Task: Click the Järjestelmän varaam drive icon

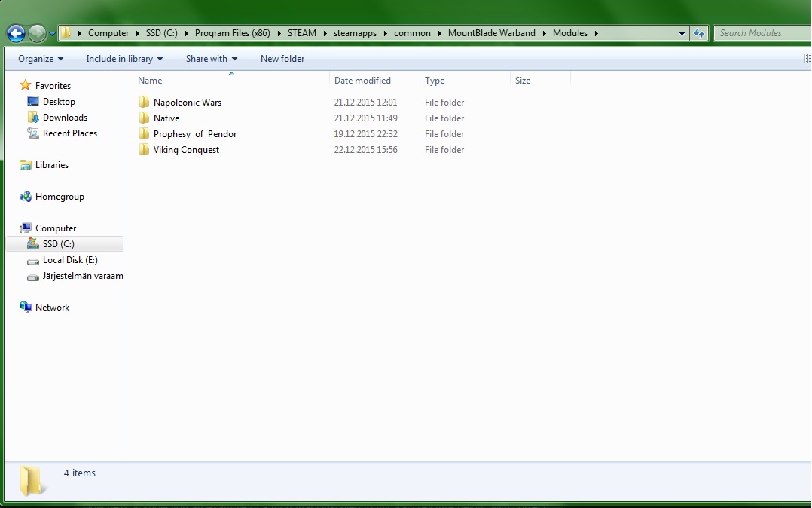Action: [x=33, y=277]
